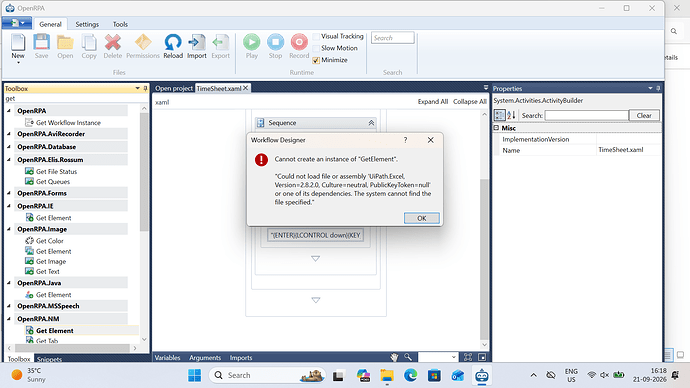This screenshot has width=690, height=388.
Task: Sort properties alphabetically icon
Action: coord(511,115)
